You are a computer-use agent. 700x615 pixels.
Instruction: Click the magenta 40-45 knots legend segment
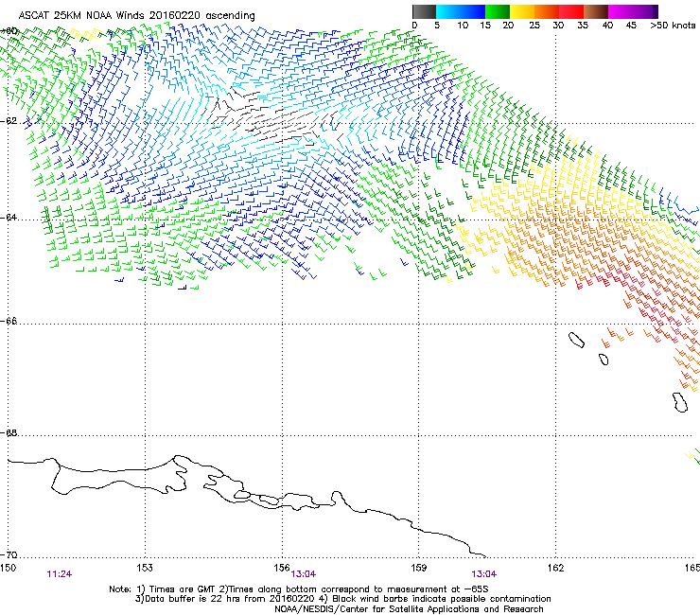pyautogui.click(x=621, y=11)
